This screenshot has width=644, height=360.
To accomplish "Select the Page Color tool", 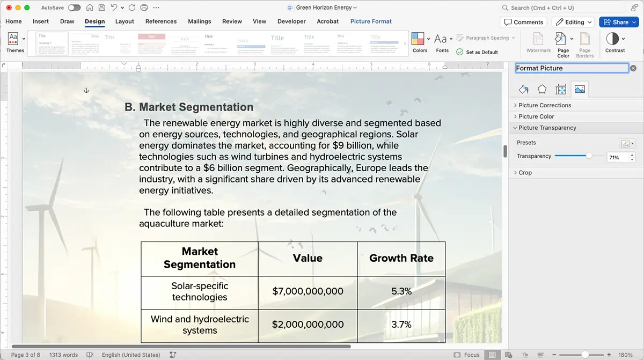I will (x=563, y=43).
